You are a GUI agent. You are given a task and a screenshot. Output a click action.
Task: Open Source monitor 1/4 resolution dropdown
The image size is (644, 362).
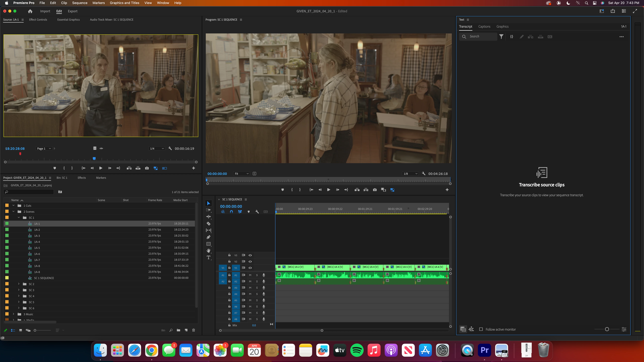tap(157, 148)
